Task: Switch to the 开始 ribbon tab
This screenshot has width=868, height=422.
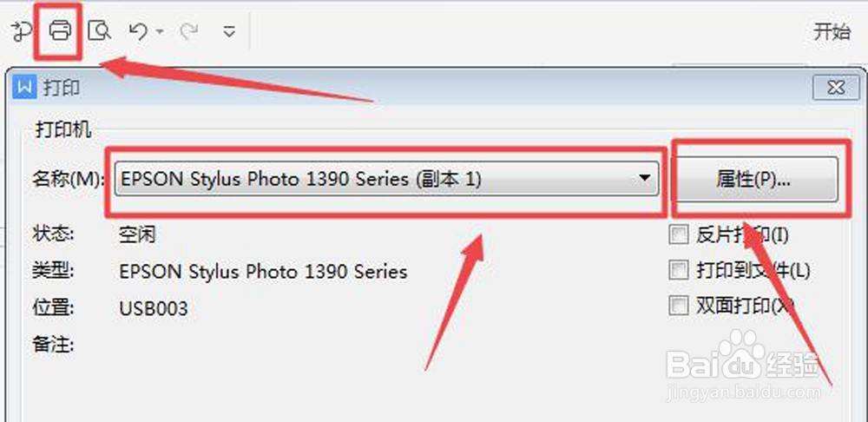Action: pyautogui.click(x=832, y=31)
